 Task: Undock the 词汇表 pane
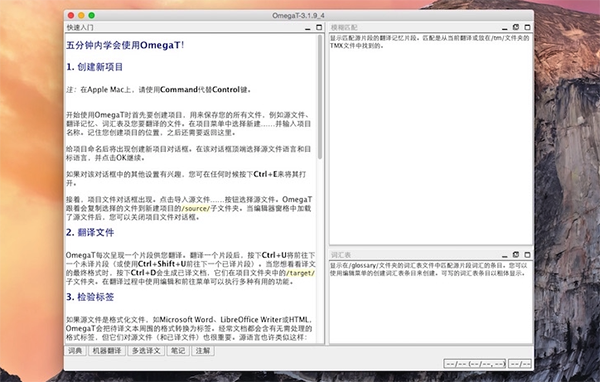(516, 255)
